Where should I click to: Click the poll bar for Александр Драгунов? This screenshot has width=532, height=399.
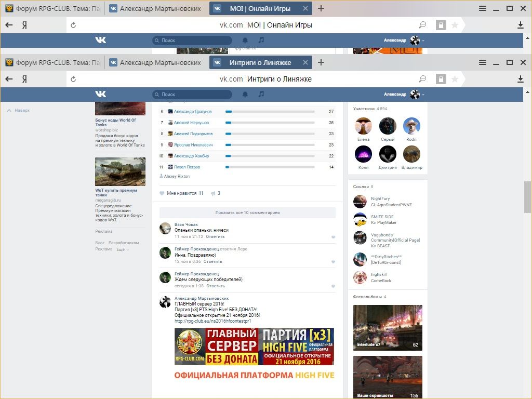pos(270,112)
